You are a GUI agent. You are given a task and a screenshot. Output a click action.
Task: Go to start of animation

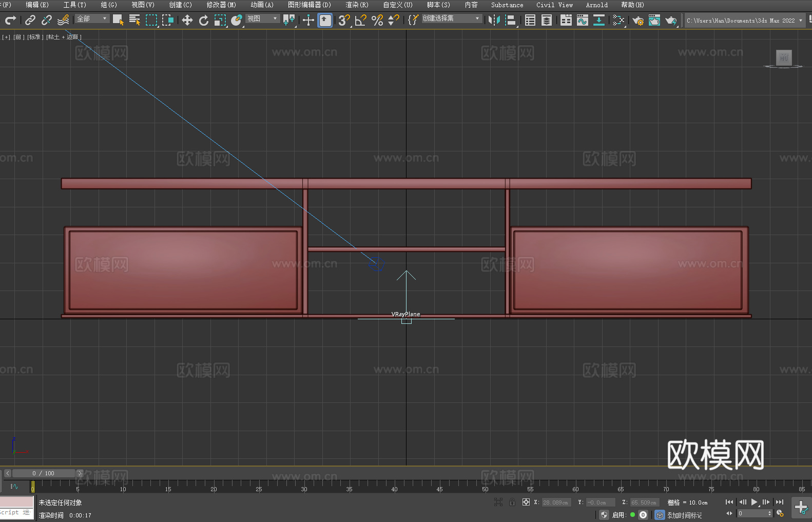[729, 502]
